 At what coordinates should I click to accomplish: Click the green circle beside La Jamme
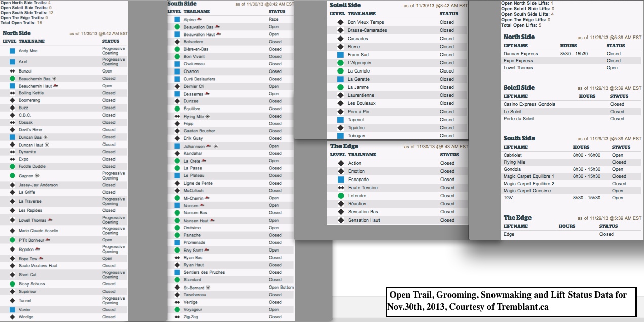tap(340, 87)
